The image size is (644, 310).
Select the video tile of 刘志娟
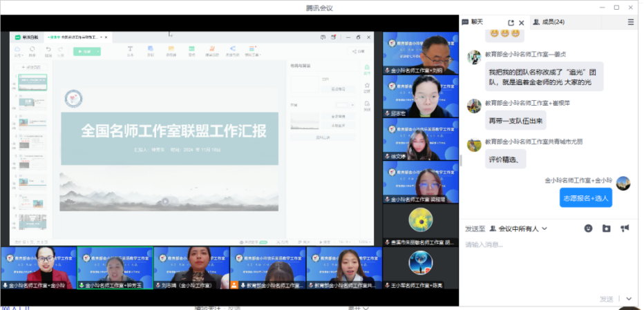191,268
